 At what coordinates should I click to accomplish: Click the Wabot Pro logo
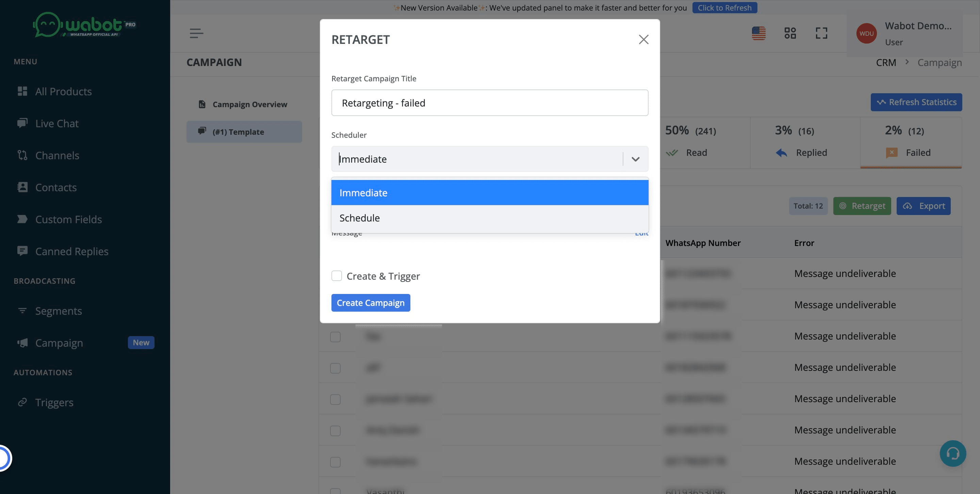(x=84, y=25)
